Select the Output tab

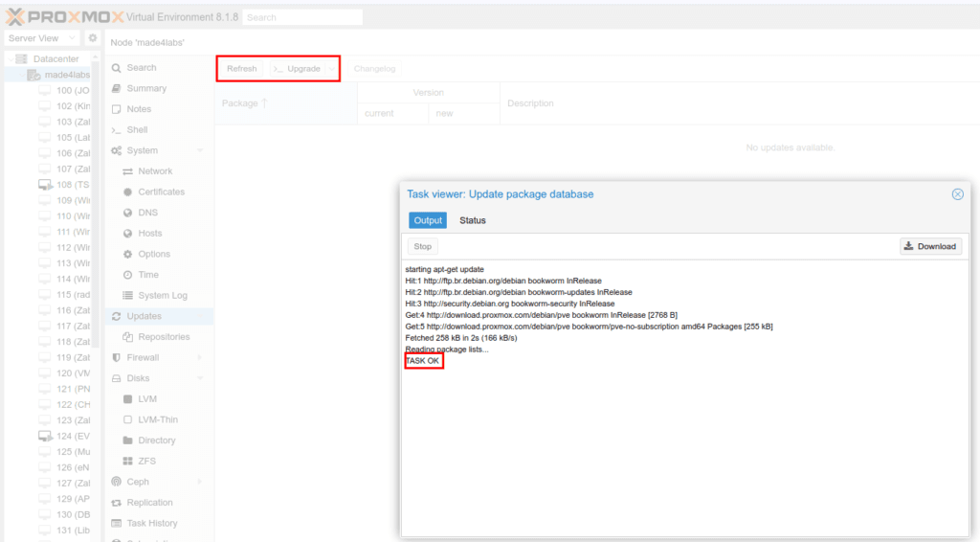428,220
